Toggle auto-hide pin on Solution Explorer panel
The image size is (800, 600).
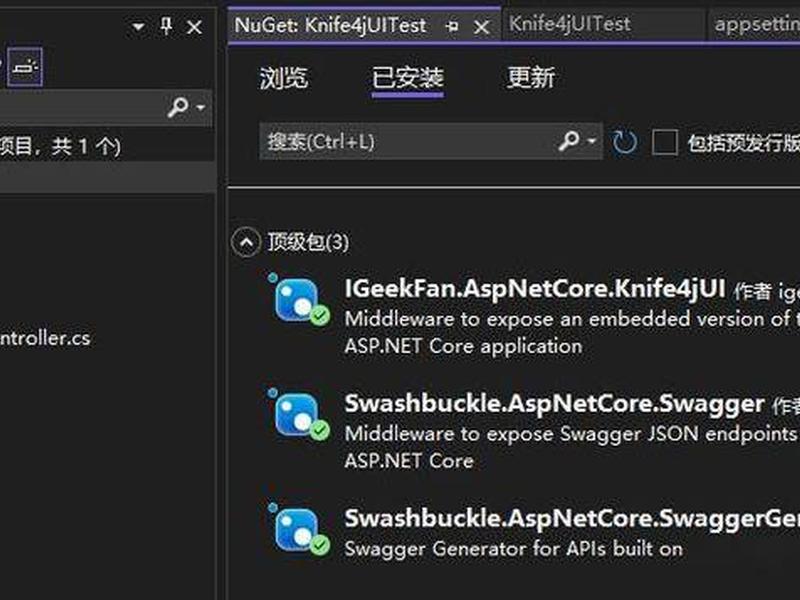coord(166,26)
